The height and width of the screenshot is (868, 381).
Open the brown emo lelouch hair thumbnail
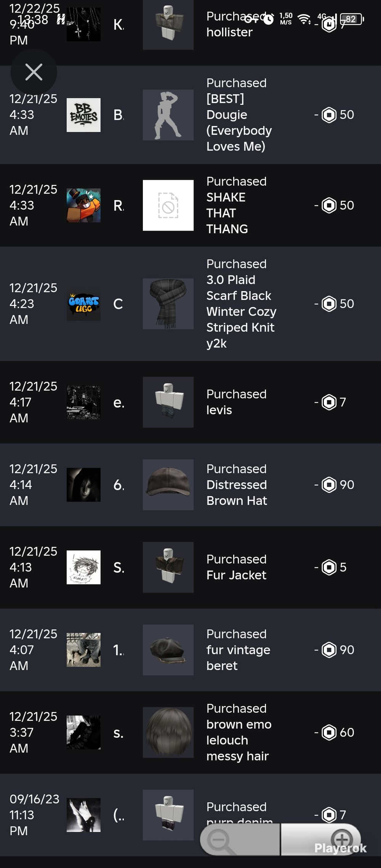[168, 732]
